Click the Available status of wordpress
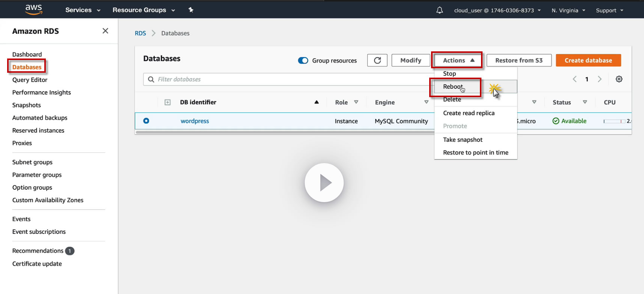 click(569, 121)
